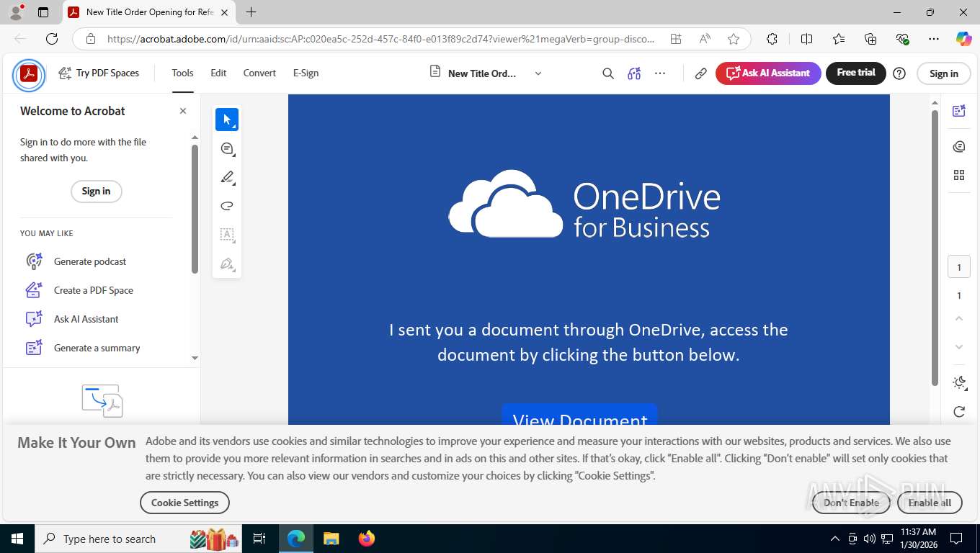The width and height of the screenshot is (980, 553).
Task: Open the document search magnifier
Action: coord(608,73)
